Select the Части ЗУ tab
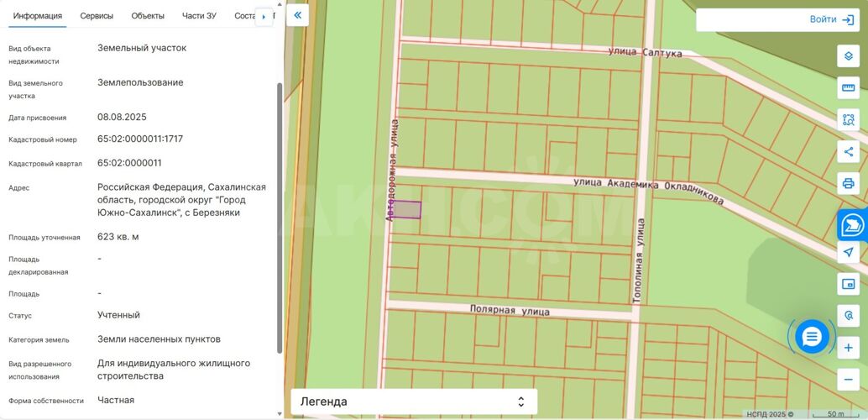868x420 pixels. coord(199,16)
